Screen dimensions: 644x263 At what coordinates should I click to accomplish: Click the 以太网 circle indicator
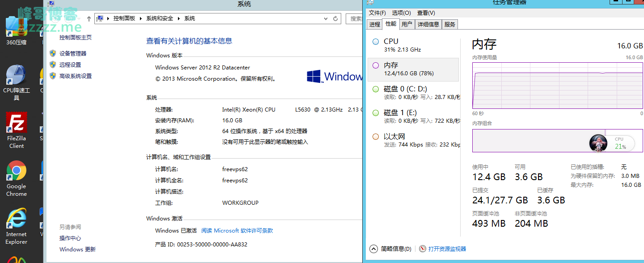376,137
